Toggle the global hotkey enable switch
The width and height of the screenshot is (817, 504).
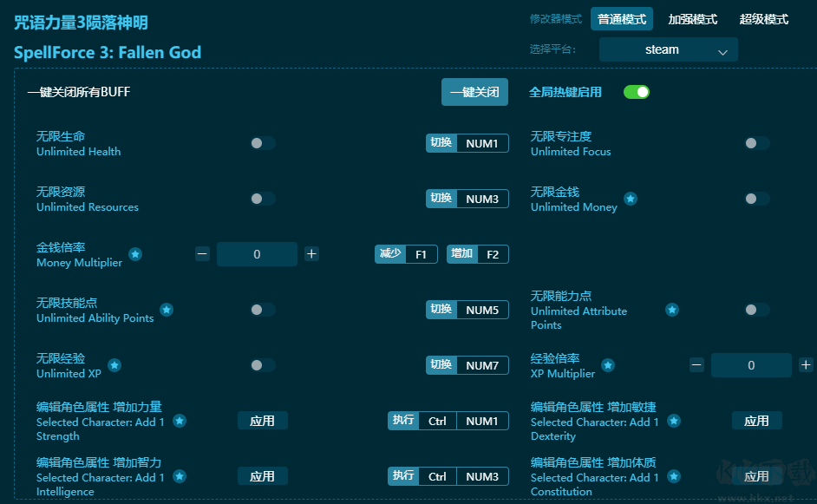(637, 92)
